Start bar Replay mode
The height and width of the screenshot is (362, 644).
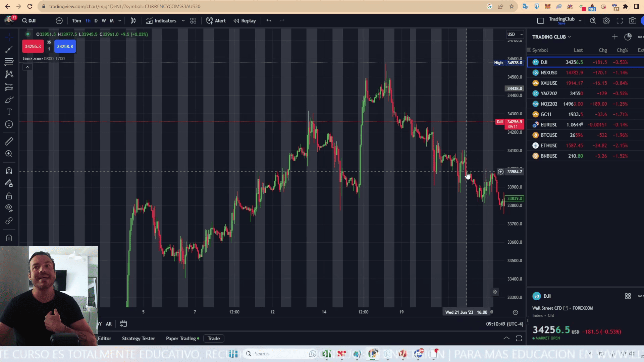[x=245, y=21]
